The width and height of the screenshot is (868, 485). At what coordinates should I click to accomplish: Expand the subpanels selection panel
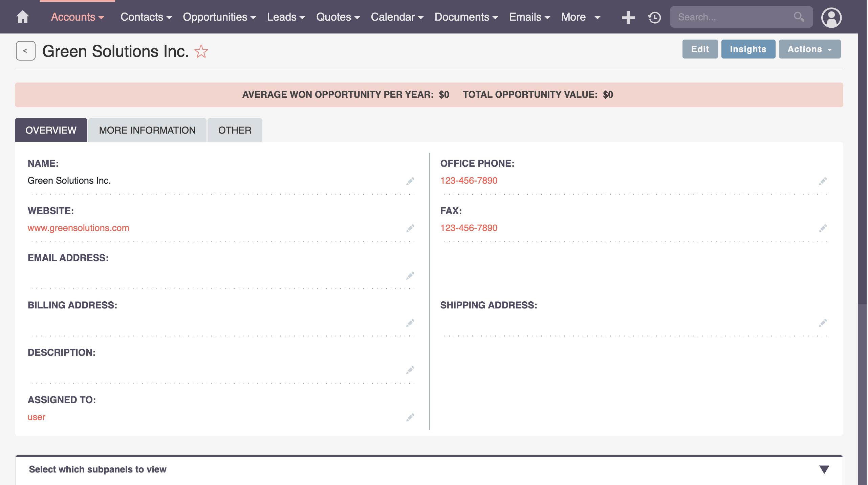(824, 469)
